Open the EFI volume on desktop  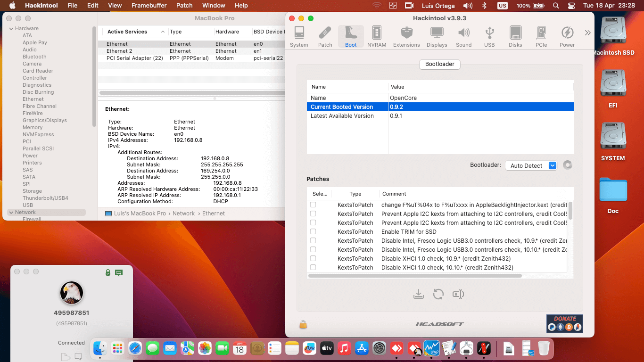click(x=613, y=90)
